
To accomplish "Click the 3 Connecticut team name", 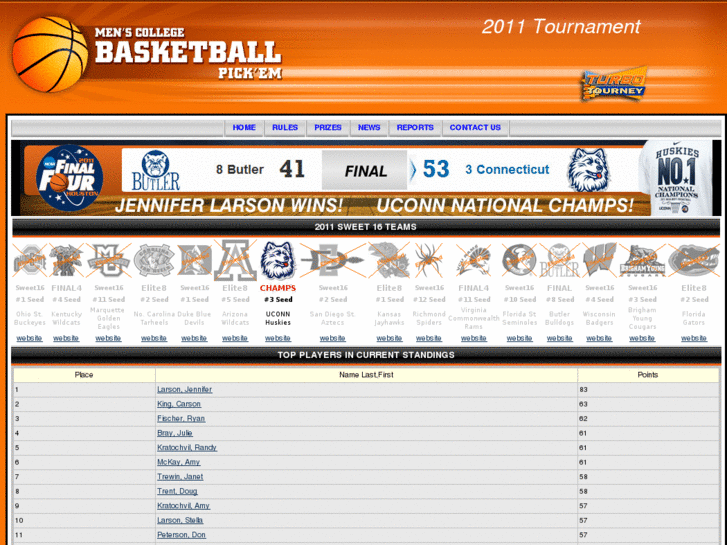I will [x=507, y=170].
